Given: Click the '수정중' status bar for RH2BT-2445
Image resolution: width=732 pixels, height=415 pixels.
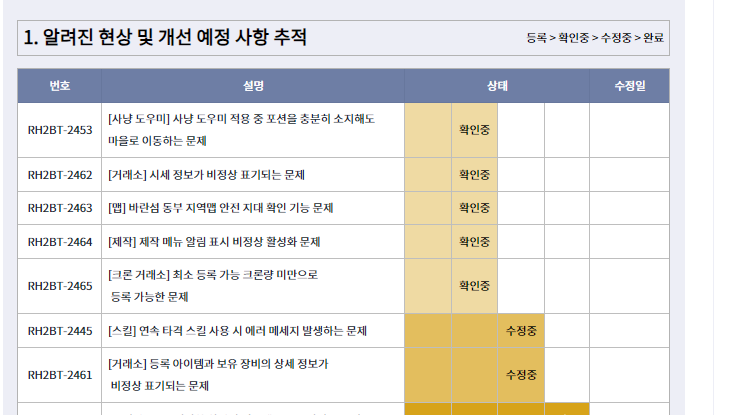Looking at the screenshot, I should click(x=521, y=331).
